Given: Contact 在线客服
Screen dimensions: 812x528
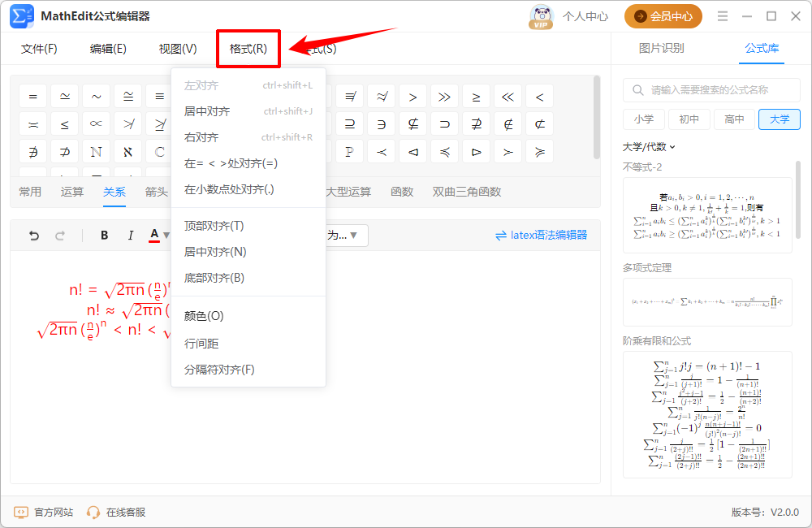Looking at the screenshot, I should tap(116, 513).
